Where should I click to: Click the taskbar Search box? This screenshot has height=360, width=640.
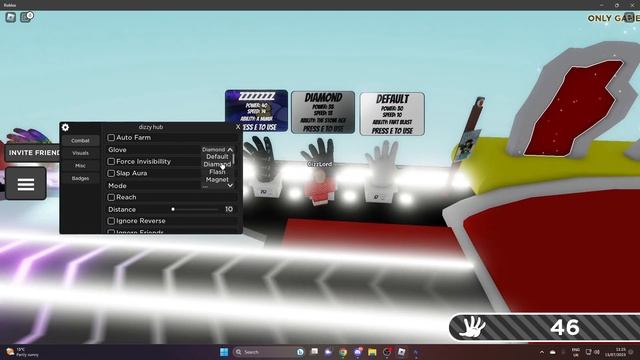(264, 352)
